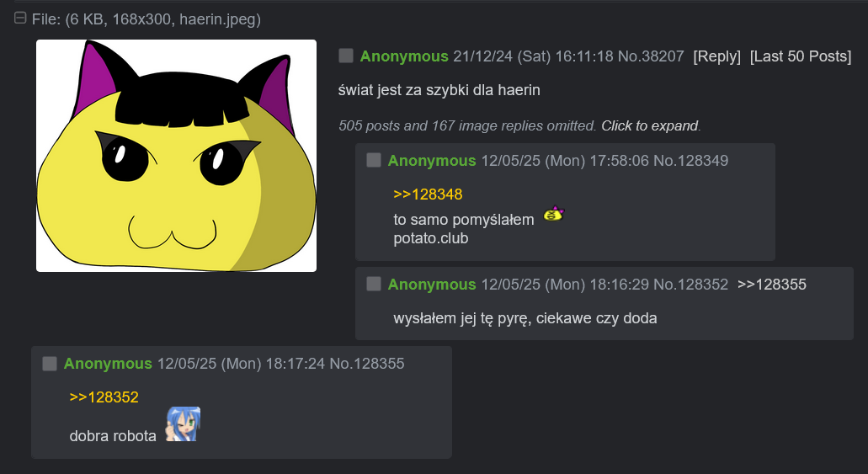The width and height of the screenshot is (868, 474).
Task: Click post number No.128355
Action: (x=367, y=364)
